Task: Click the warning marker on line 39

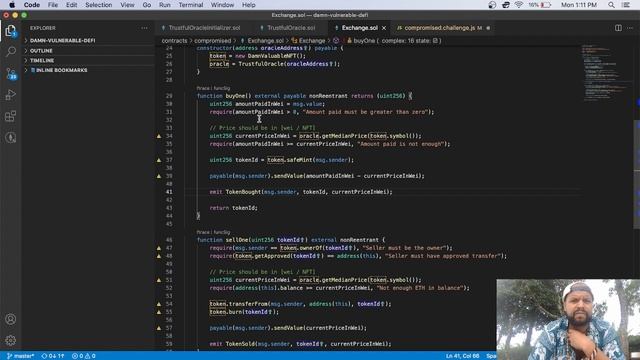Action: (159, 176)
